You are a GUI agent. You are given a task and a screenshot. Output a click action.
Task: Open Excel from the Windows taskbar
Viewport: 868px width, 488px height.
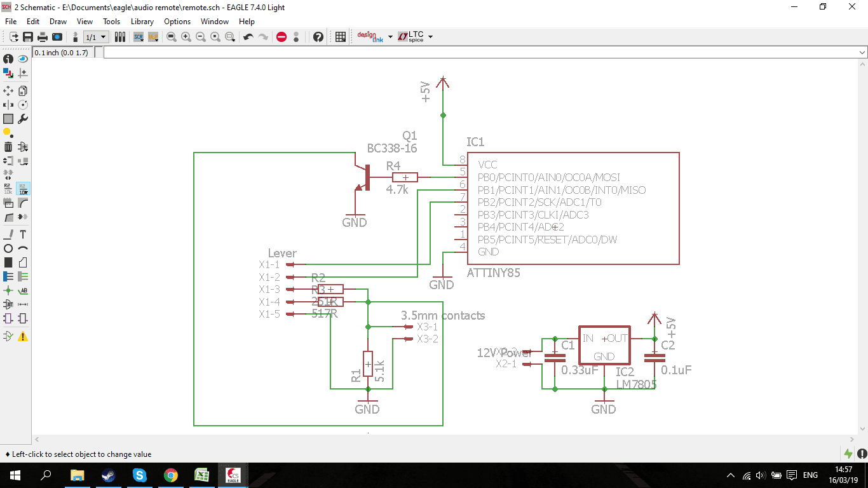point(201,475)
